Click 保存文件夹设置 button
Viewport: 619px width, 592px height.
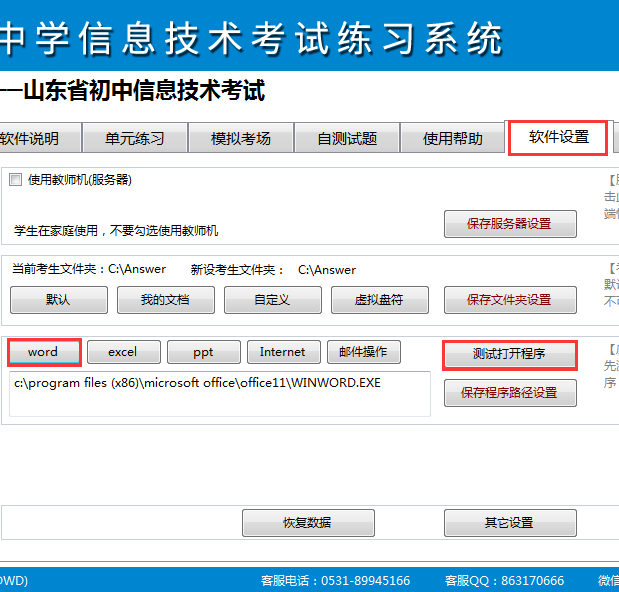509,300
